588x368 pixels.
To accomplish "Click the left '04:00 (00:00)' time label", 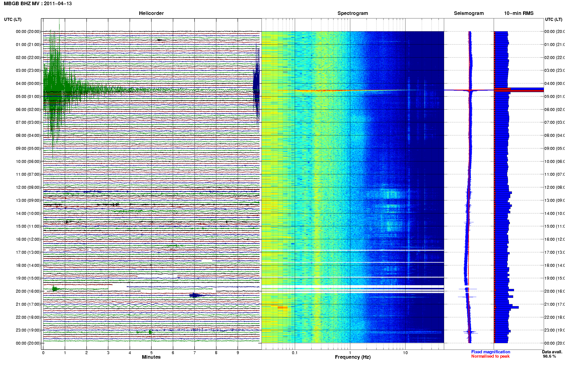I will pos(28,83).
